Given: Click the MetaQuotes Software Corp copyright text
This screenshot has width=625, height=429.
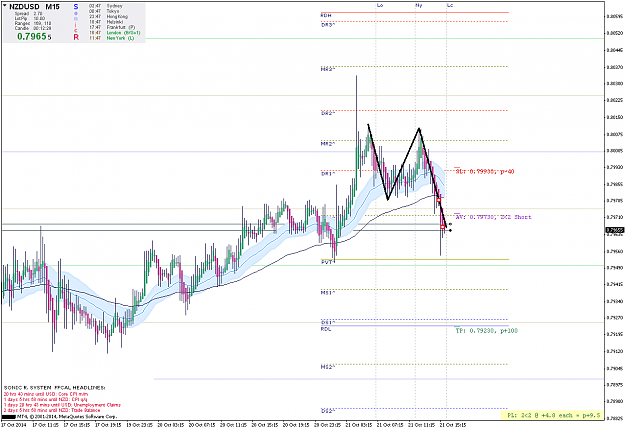Looking at the screenshot, I should pos(67,417).
